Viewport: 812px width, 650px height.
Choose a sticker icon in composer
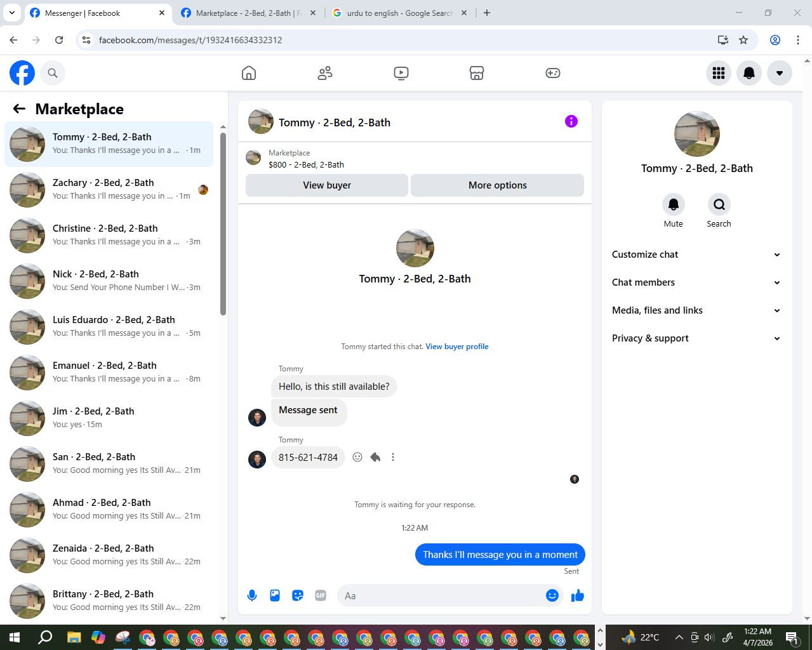point(298,595)
